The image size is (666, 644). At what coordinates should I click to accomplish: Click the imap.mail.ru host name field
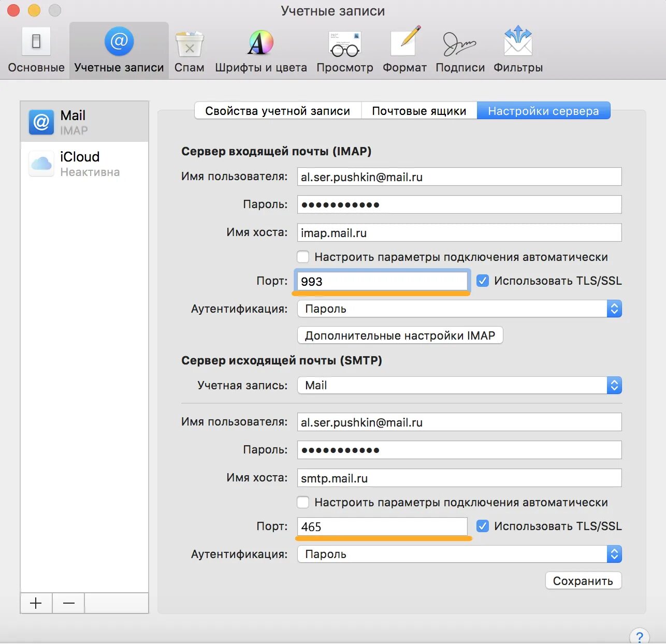click(x=459, y=232)
